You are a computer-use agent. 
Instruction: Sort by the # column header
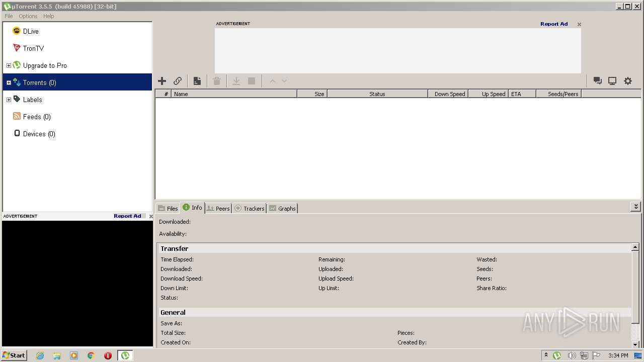[x=163, y=94]
